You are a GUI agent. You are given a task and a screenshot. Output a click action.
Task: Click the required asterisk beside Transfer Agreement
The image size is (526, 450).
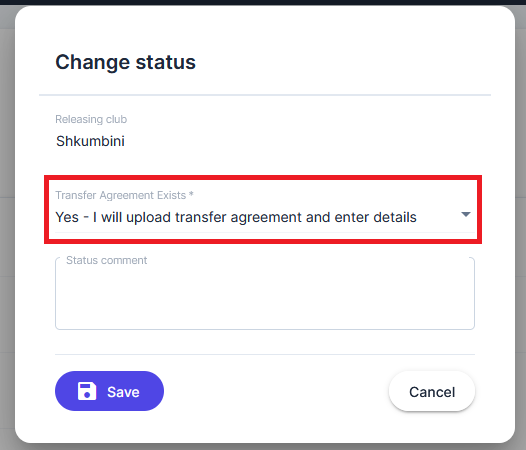(x=191, y=194)
